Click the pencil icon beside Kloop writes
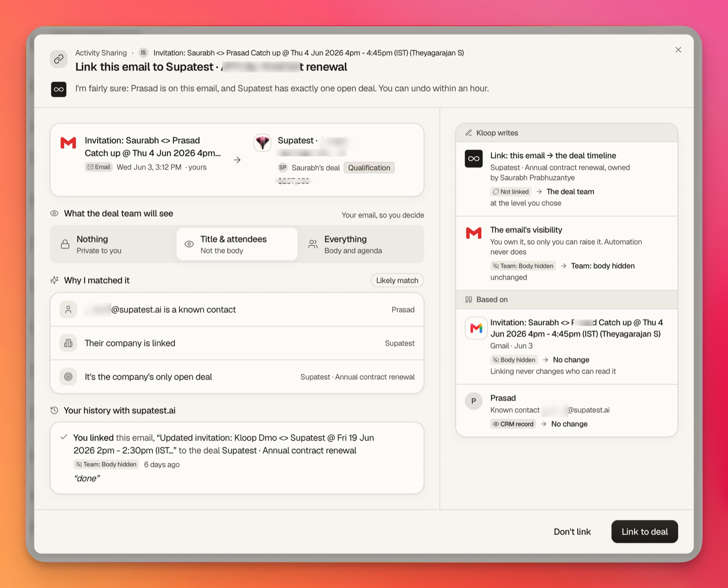The image size is (728, 588). (469, 133)
